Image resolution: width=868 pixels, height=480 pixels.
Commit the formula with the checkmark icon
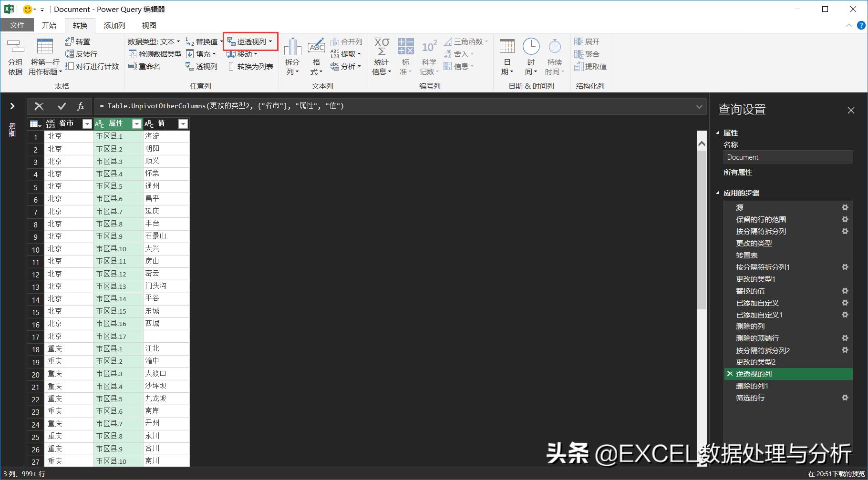click(62, 106)
